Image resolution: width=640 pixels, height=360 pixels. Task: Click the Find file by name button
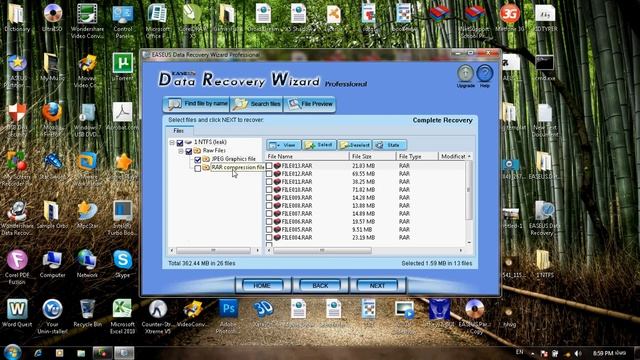pyautogui.click(x=196, y=104)
